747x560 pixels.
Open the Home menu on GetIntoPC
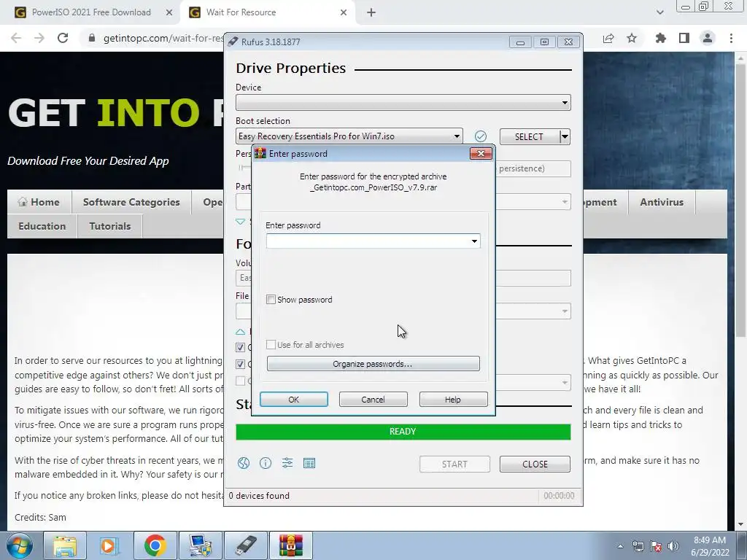pyautogui.click(x=39, y=202)
